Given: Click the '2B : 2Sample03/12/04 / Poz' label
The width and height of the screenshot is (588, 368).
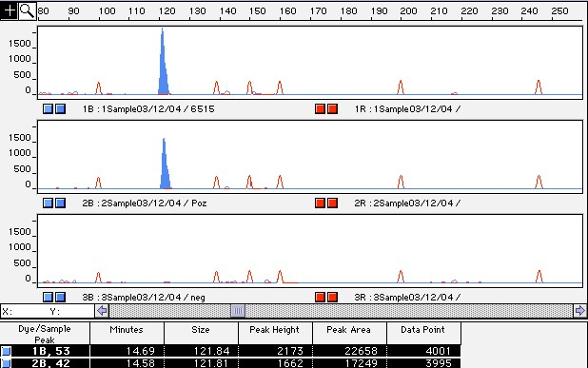Looking at the screenshot, I should (x=145, y=203).
